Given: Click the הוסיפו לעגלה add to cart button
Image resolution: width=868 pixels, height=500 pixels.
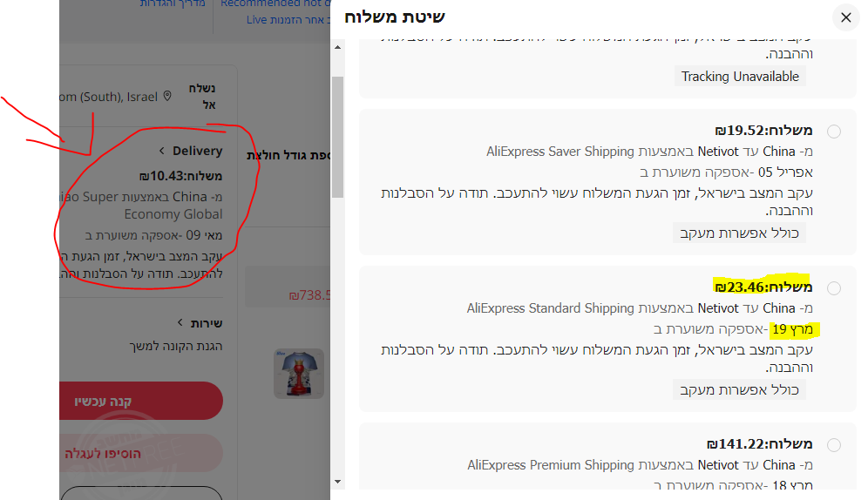Looking at the screenshot, I should [140, 453].
